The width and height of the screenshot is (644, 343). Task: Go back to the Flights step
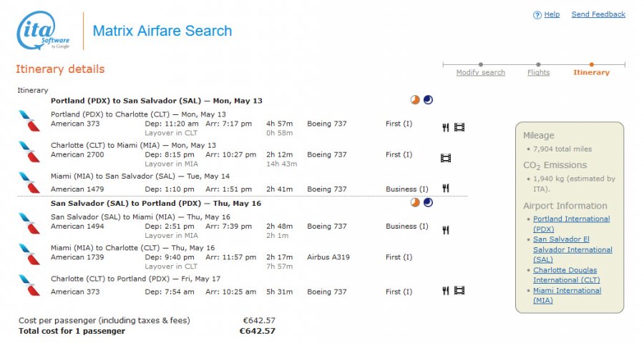tap(538, 73)
